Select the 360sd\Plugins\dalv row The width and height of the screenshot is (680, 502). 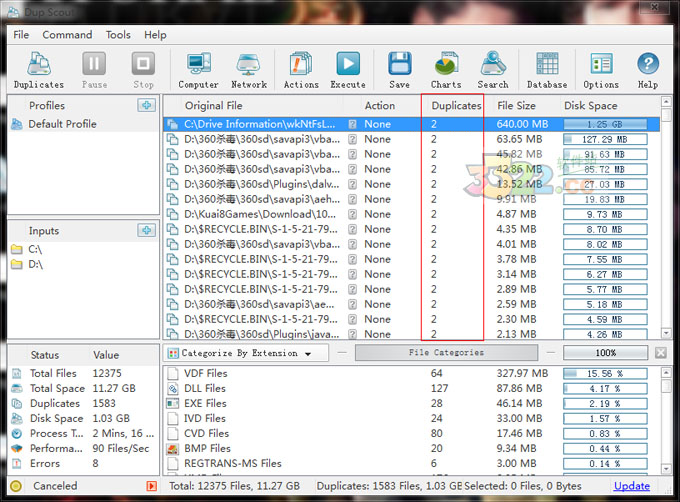point(412,184)
